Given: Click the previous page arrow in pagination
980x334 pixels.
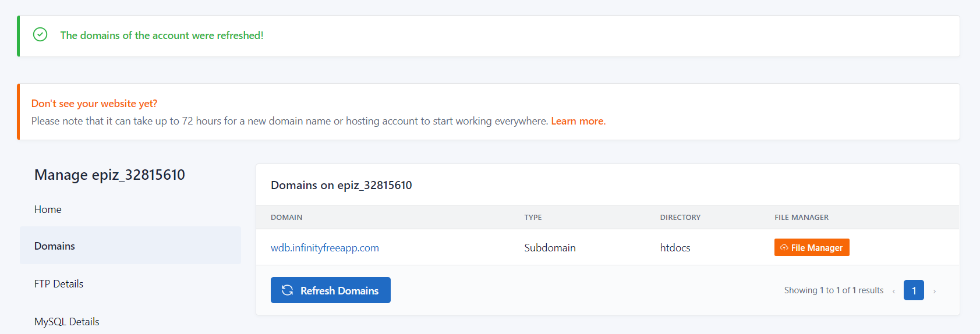Looking at the screenshot, I should [x=894, y=291].
